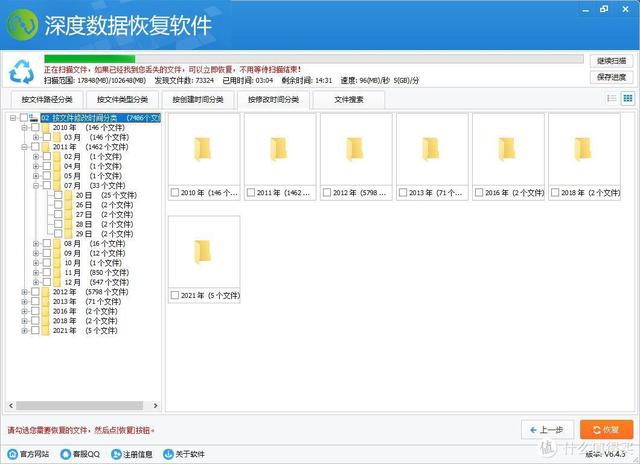This screenshot has width=640, height=464.
Task: Click folder icon of 20日 tree row
Action: pos(68,195)
